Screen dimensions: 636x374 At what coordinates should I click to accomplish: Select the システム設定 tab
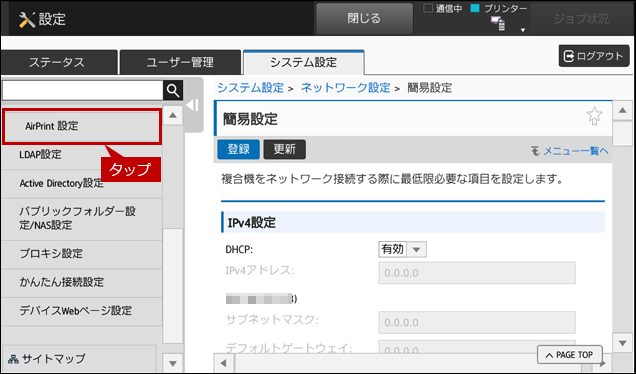click(303, 62)
